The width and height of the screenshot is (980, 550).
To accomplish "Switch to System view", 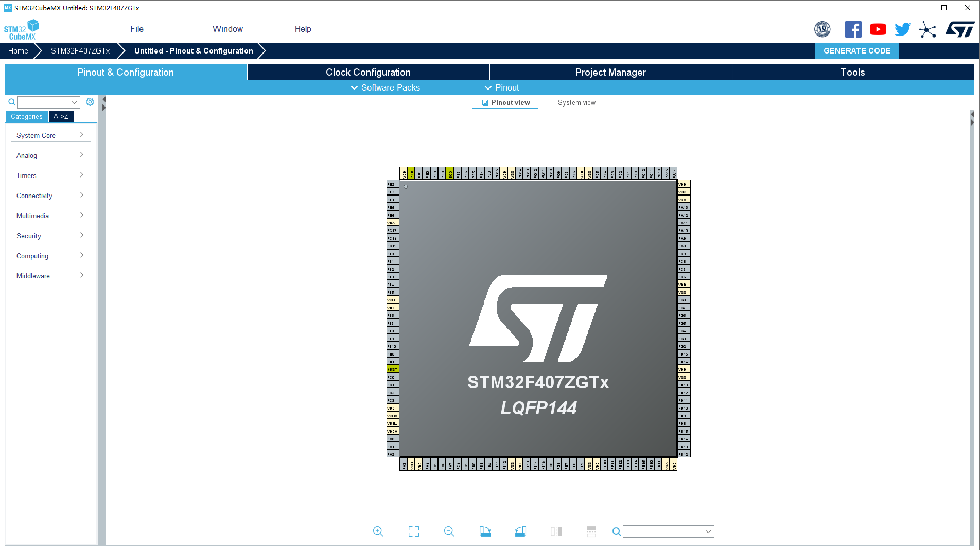I will (572, 102).
